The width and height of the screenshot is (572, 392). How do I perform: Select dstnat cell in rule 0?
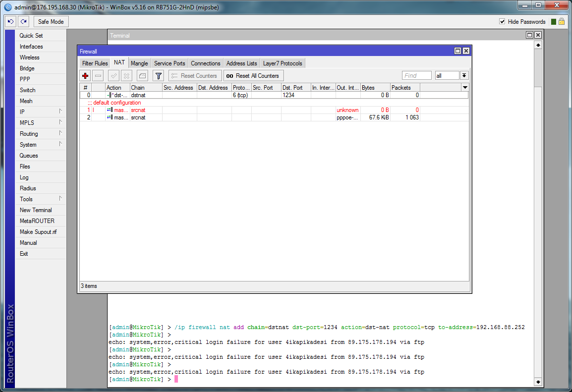pos(146,95)
